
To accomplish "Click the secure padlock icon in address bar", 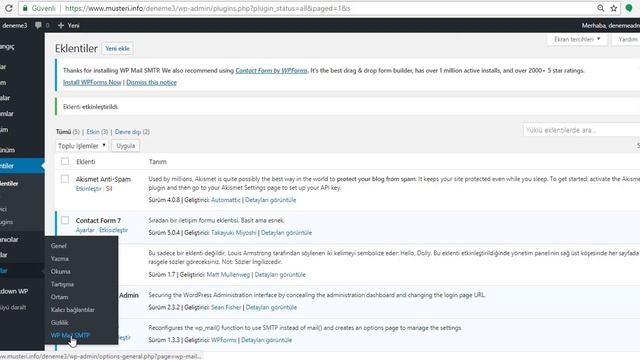I will click(25, 8).
